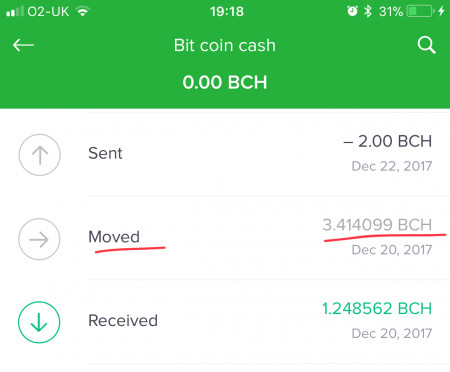This screenshot has height=372, width=450.
Task: Tap the back arrow icon
Action: [x=23, y=45]
